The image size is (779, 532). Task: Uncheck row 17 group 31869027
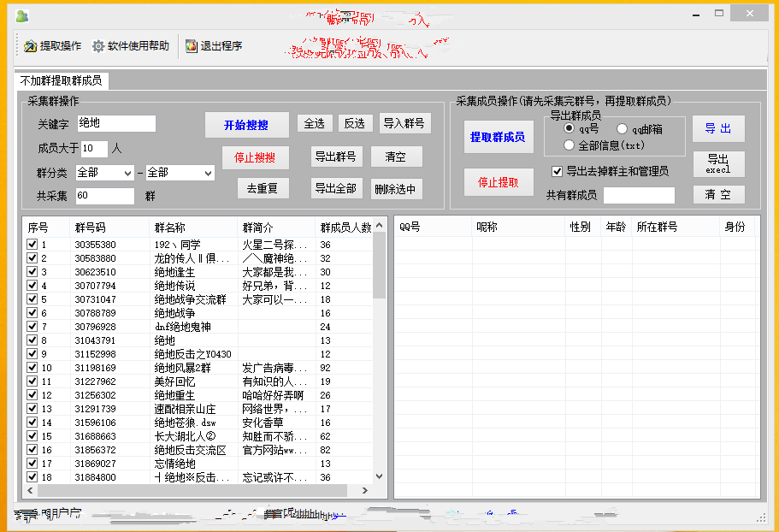coord(32,463)
